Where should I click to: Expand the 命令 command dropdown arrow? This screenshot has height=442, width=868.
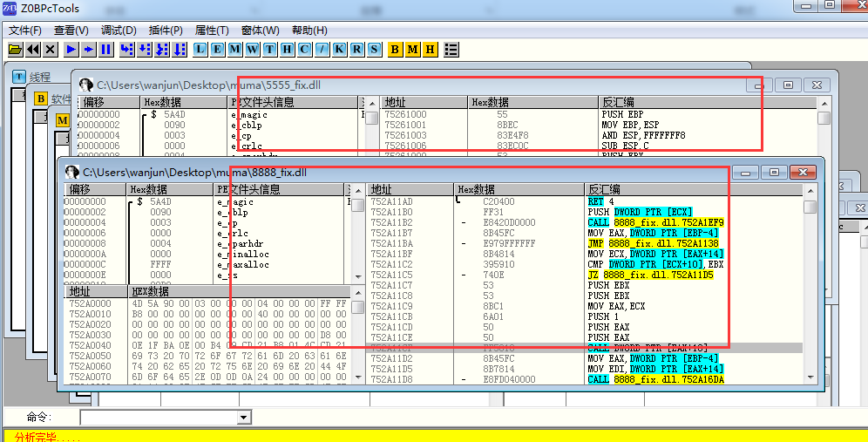(x=243, y=418)
